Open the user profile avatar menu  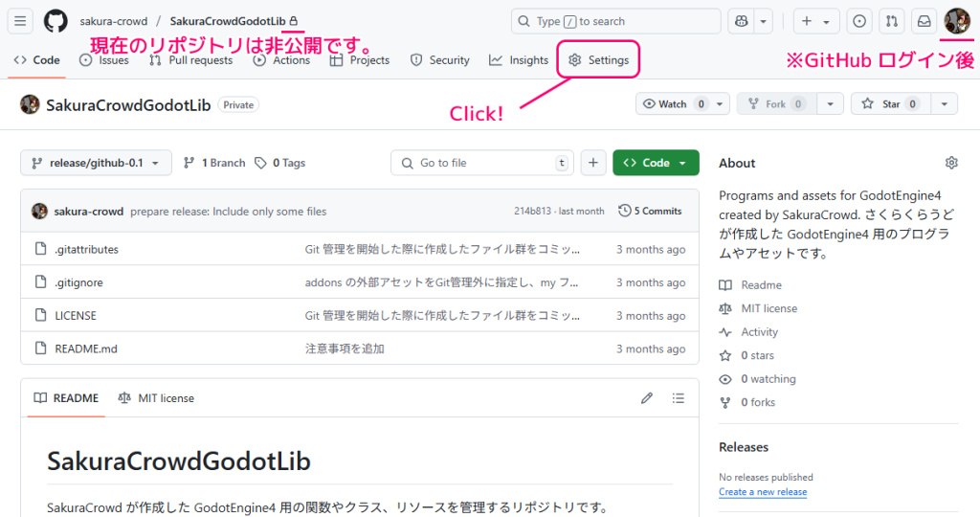pyautogui.click(x=956, y=21)
